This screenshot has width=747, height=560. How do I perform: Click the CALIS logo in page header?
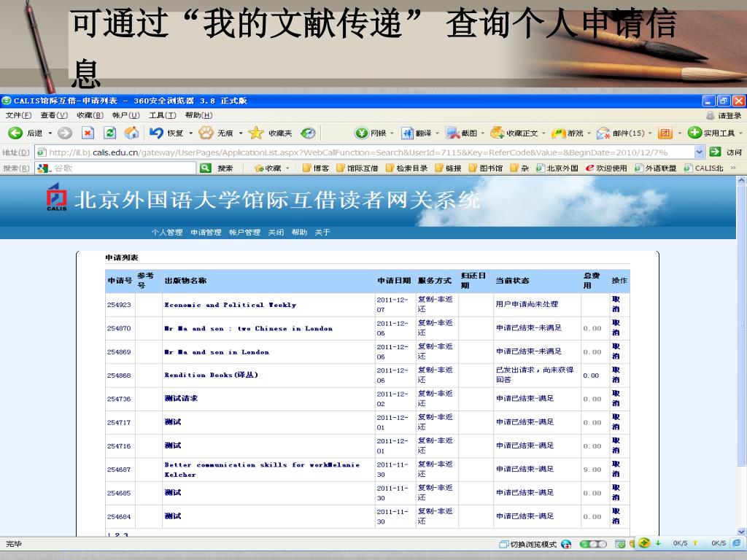[x=56, y=197]
